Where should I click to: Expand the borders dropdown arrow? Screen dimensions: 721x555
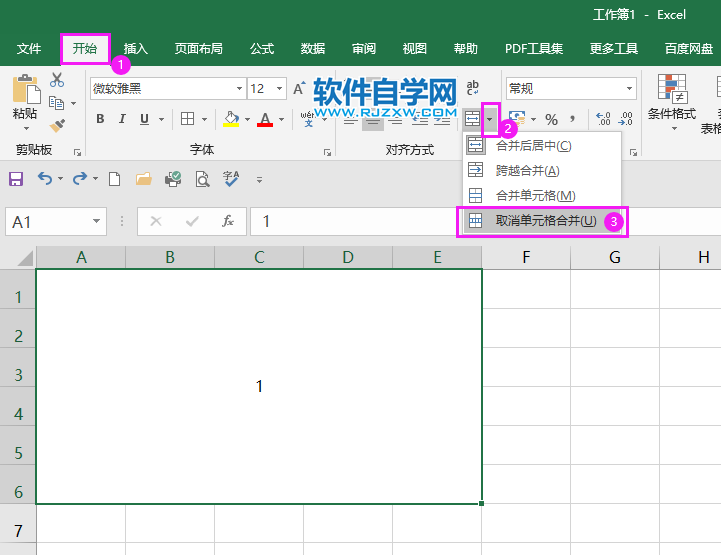coord(204,120)
